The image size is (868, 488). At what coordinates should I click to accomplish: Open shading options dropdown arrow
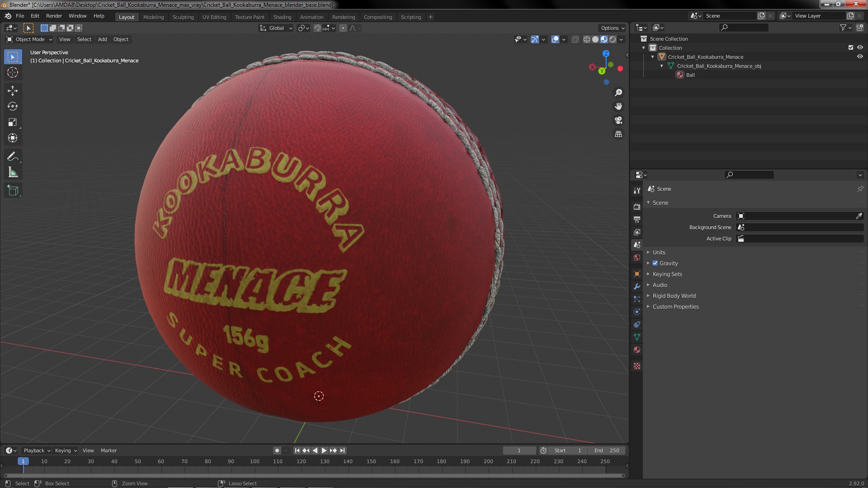click(621, 39)
